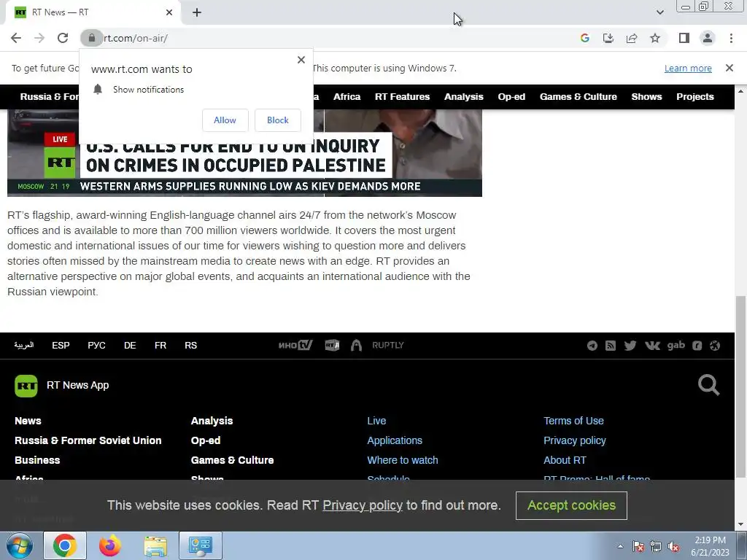
Task: Open the last footer social icon
Action: [x=715, y=346]
